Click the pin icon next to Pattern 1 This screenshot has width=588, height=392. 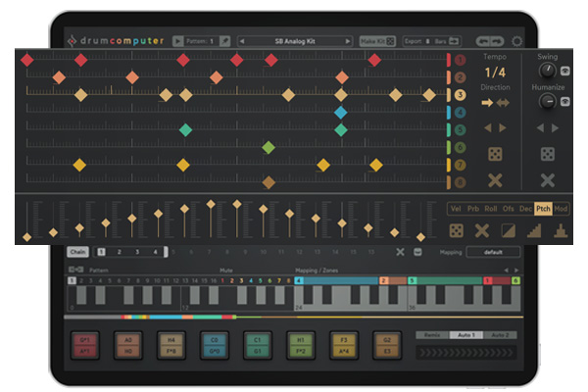point(225,41)
